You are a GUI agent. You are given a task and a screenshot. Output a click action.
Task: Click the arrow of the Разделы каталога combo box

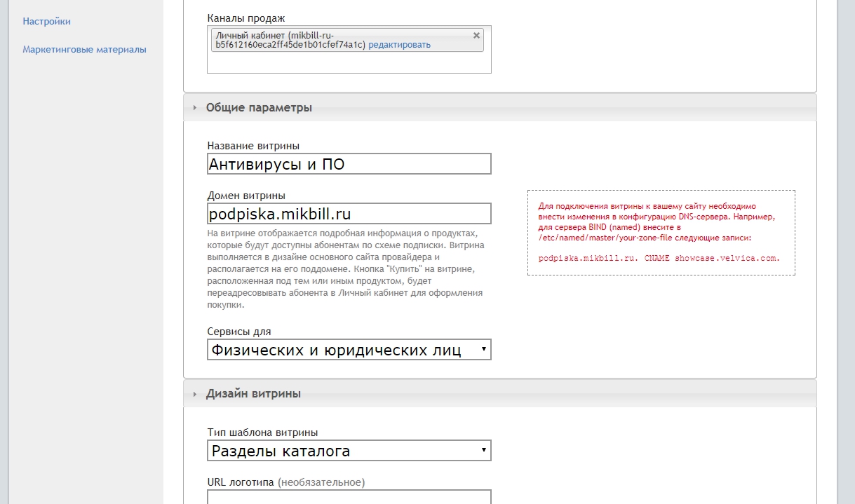[483, 450]
